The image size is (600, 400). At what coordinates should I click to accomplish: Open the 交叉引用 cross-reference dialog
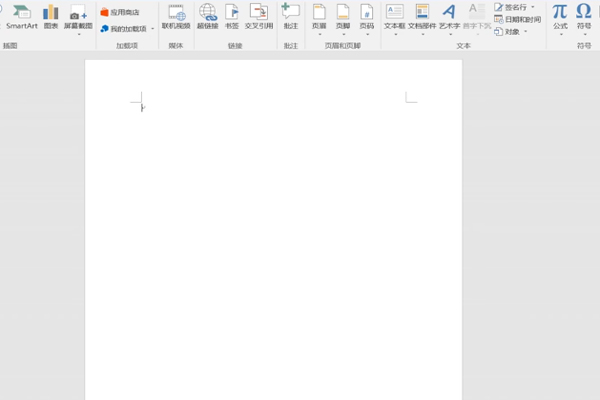[258, 16]
